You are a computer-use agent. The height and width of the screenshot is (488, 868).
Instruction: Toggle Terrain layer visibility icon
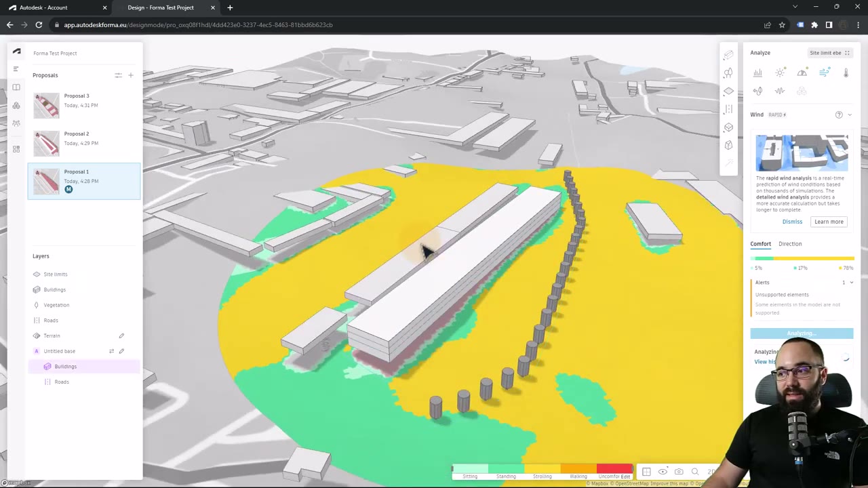(x=37, y=335)
